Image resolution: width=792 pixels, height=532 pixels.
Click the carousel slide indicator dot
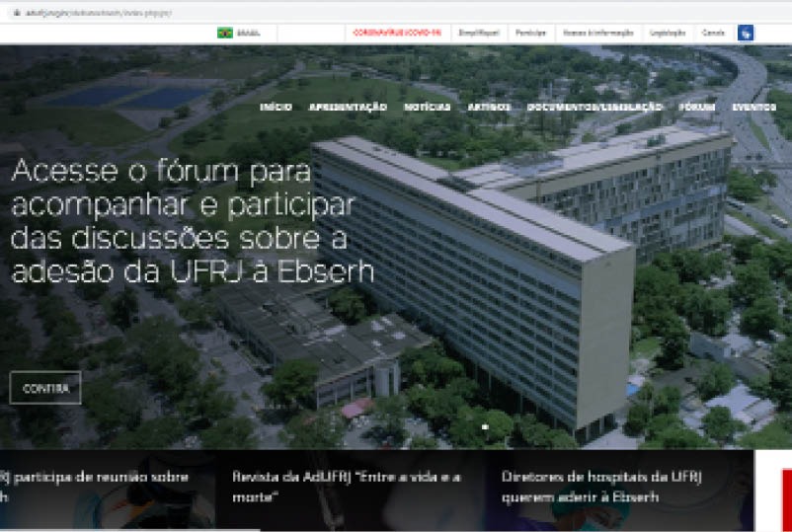(x=484, y=427)
